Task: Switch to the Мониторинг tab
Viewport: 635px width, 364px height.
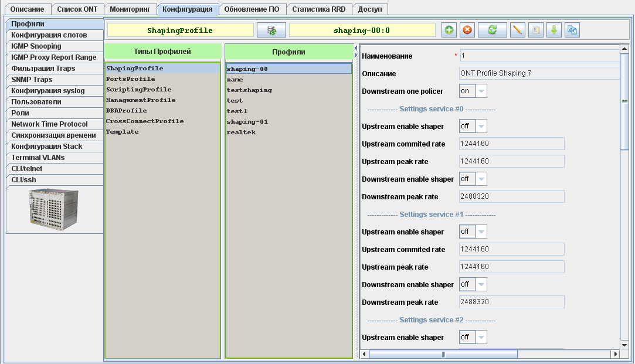Action: coord(130,9)
